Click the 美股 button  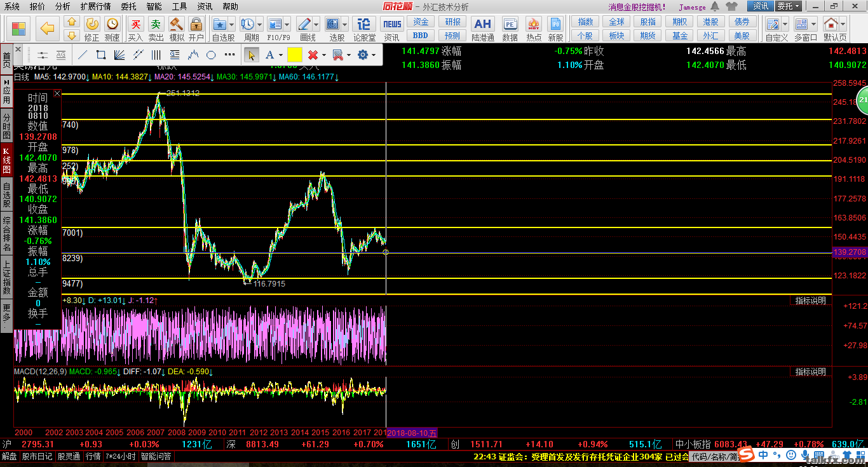(x=742, y=36)
